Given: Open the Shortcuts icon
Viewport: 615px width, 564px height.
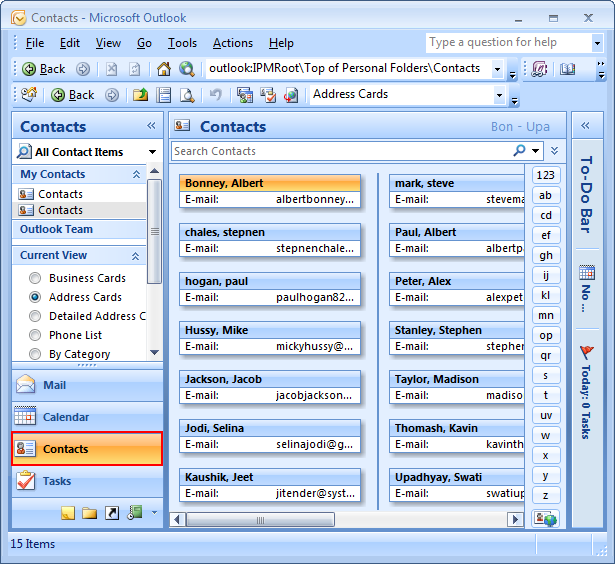Looking at the screenshot, I should coord(112,513).
